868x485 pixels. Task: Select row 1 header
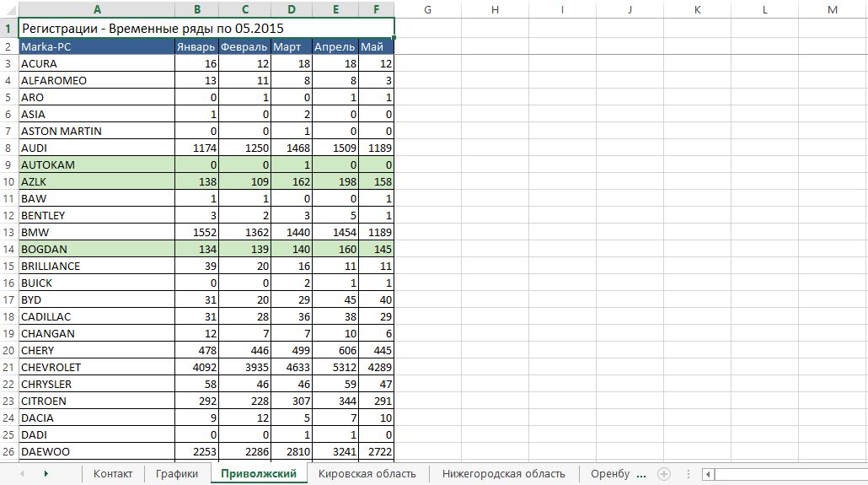pos(8,29)
